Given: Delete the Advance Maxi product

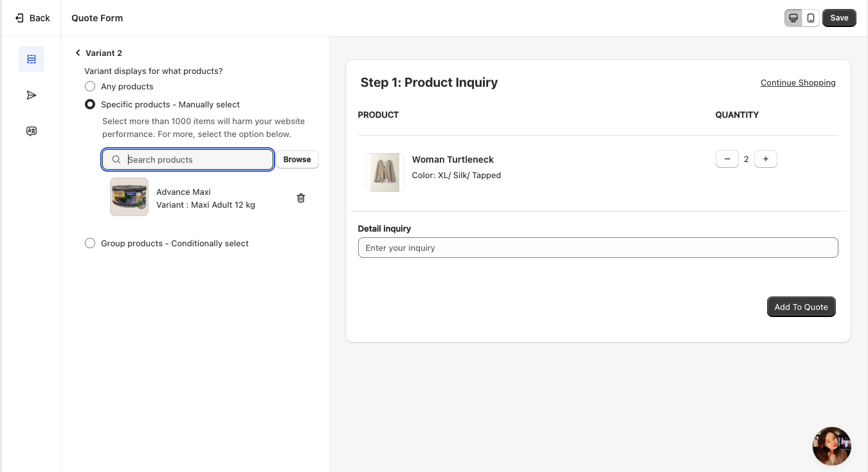Looking at the screenshot, I should [300, 198].
